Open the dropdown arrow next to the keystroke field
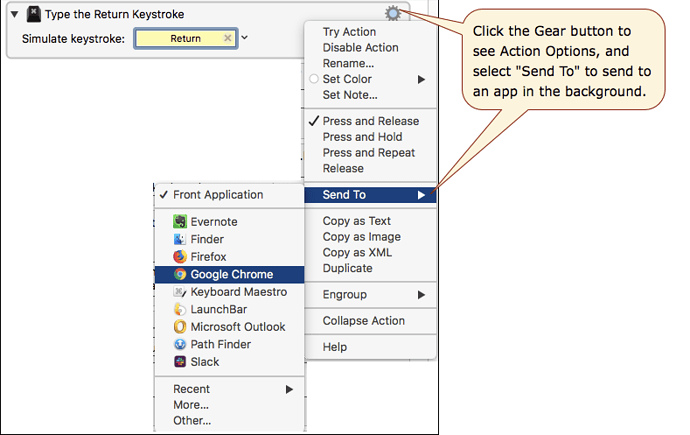Viewport: 690px width, 435px height. 245,38
